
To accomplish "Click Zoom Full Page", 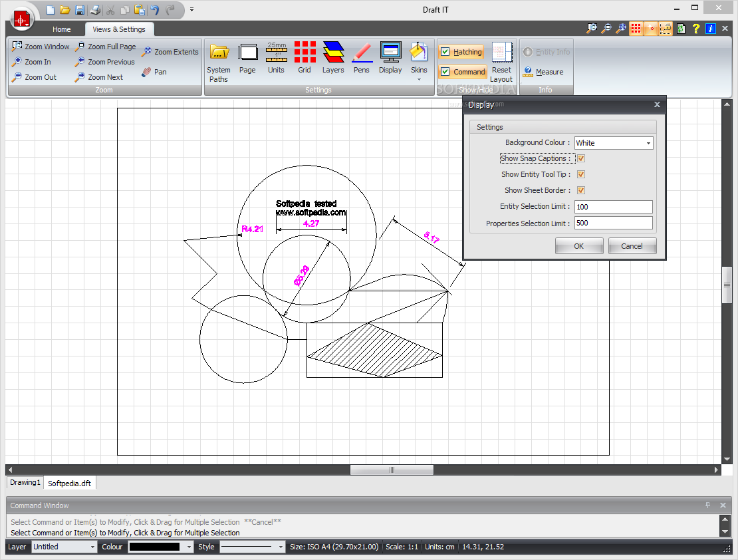I will (x=106, y=47).
